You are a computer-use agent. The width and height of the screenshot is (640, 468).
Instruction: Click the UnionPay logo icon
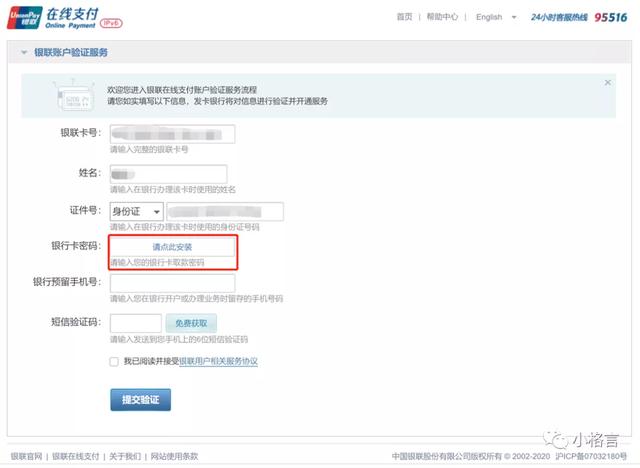point(24,18)
